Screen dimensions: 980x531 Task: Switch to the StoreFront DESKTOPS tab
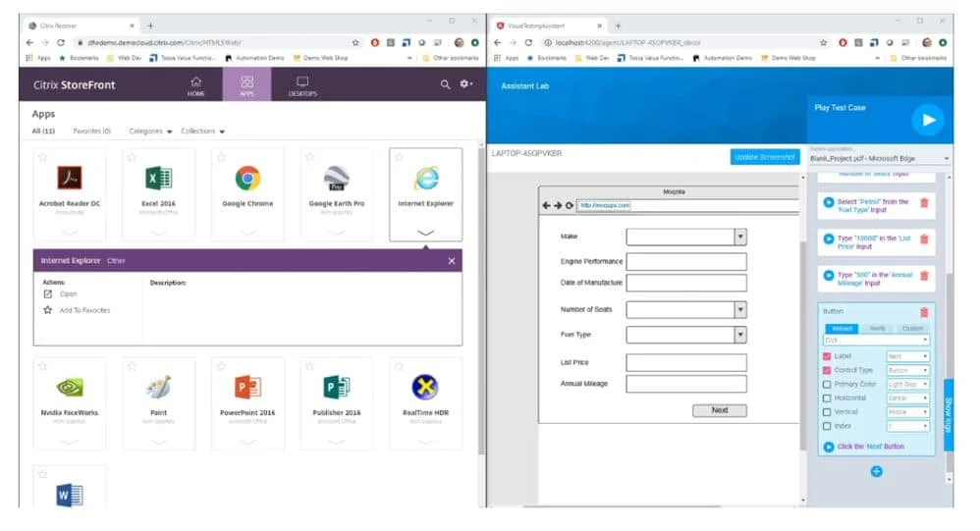click(302, 85)
